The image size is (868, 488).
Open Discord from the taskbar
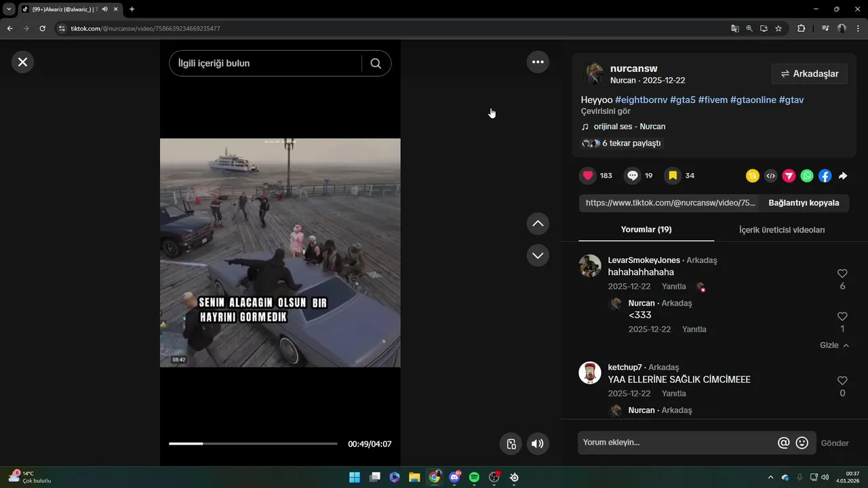pyautogui.click(x=454, y=477)
